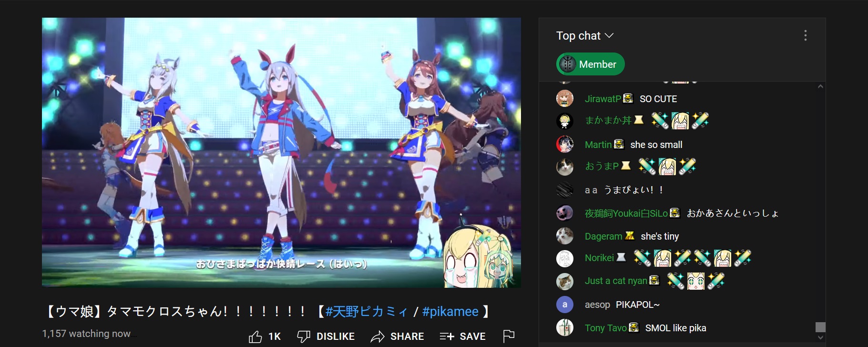868x347 pixels.
Task: Click 夜鵜飼Youkai白SiLo's avatar
Action: [565, 213]
